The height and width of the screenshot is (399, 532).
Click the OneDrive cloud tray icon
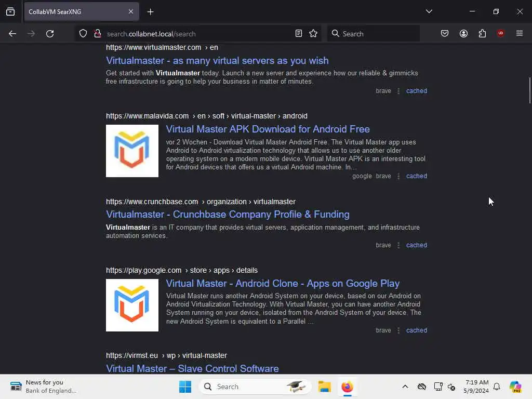click(x=422, y=387)
